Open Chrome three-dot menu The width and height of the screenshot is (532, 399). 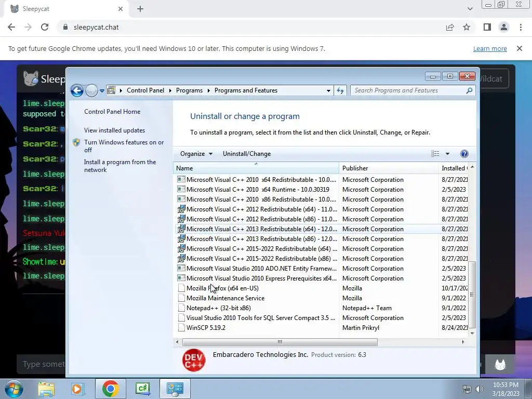click(521, 27)
